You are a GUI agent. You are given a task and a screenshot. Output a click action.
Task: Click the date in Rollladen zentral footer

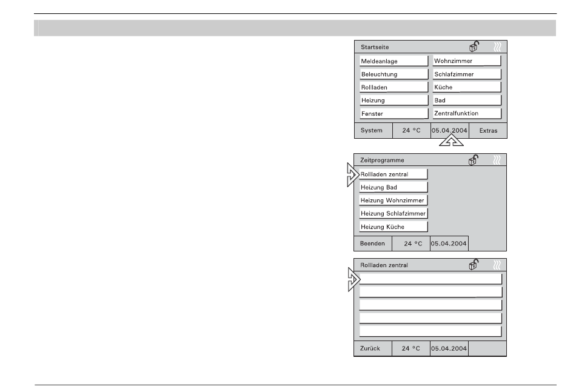[449, 348]
